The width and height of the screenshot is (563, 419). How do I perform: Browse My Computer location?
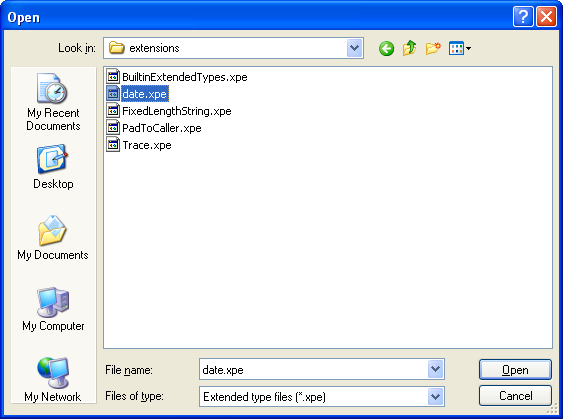(53, 309)
